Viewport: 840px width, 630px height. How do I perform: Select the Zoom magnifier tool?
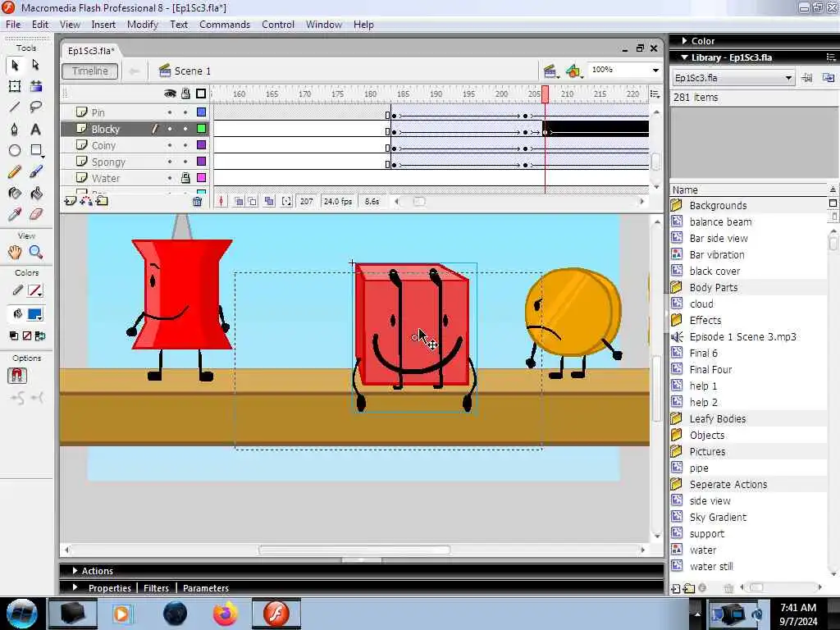click(x=36, y=252)
